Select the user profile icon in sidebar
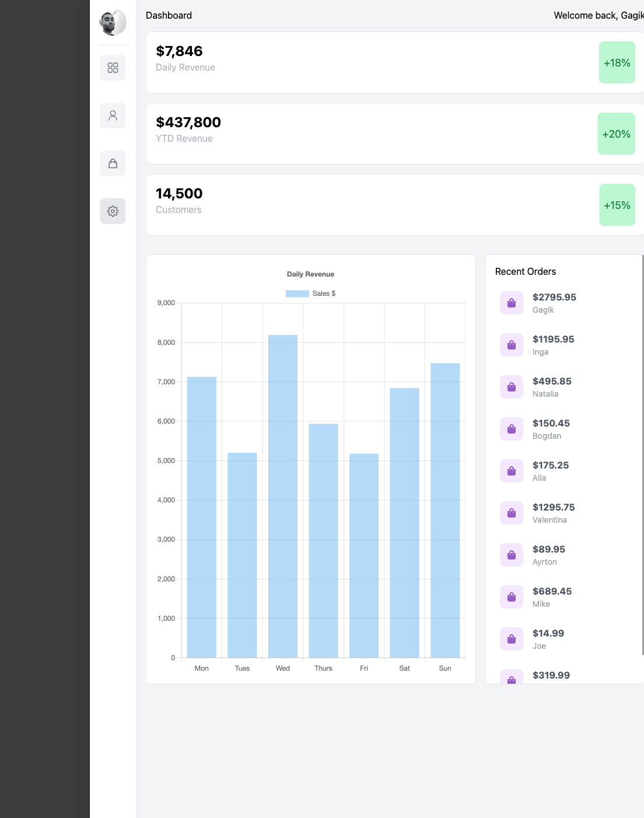 [x=113, y=116]
